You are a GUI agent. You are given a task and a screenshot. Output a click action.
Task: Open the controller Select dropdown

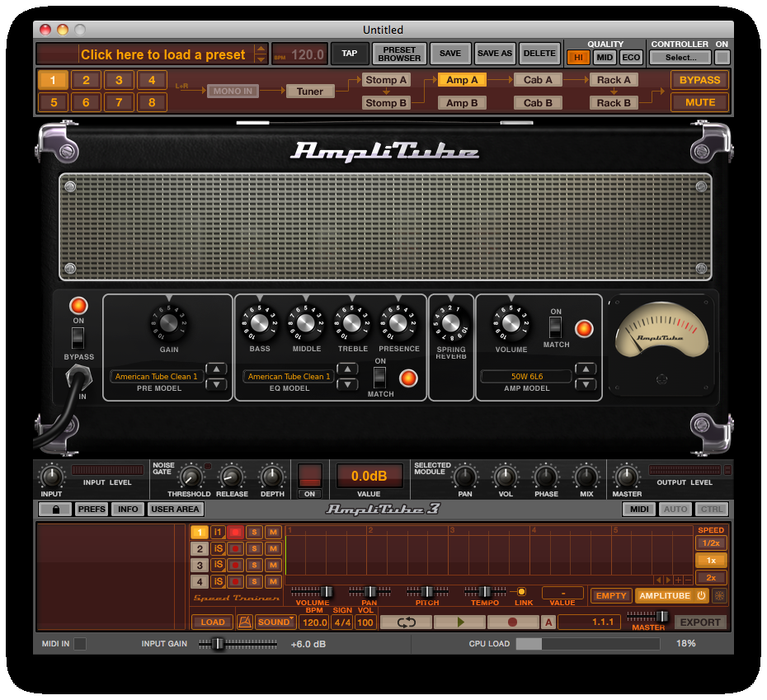[680, 58]
